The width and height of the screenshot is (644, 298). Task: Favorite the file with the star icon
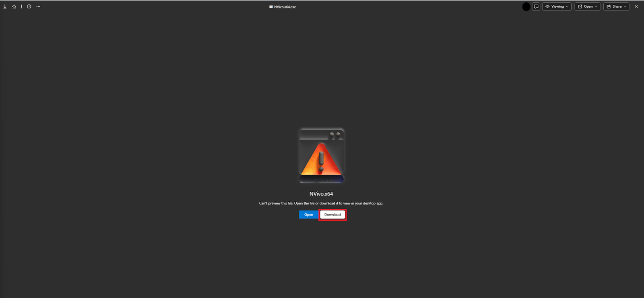click(x=14, y=7)
